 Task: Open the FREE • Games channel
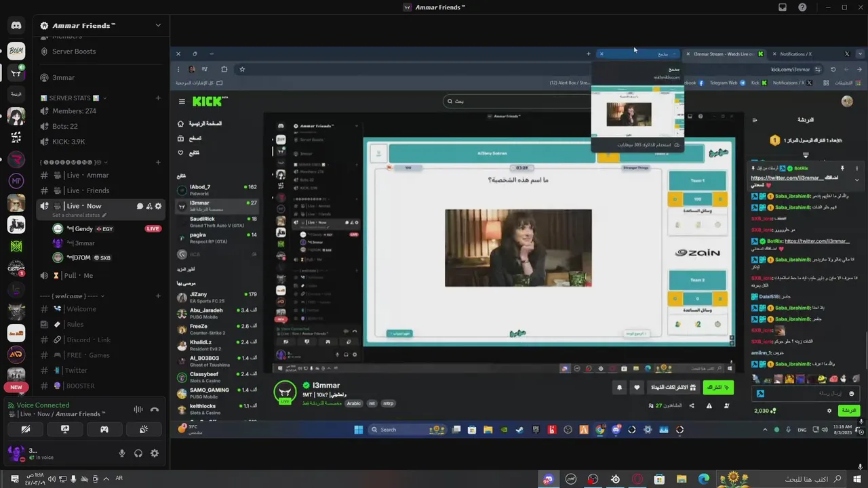pos(88,355)
